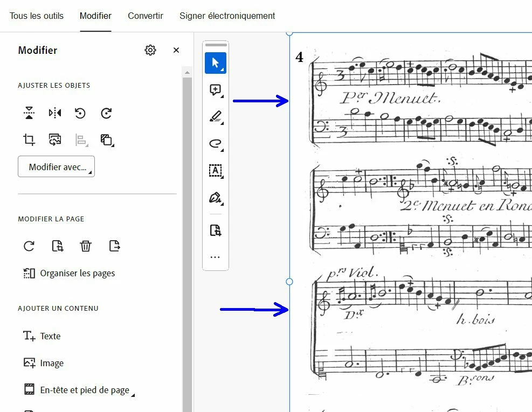Click crop page icon in Modifier la page
The image size is (532, 412).
[57, 246]
